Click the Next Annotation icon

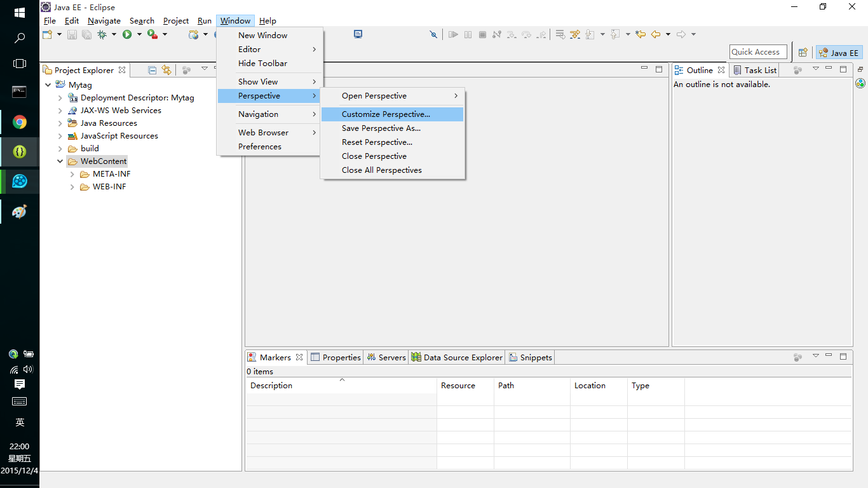pyautogui.click(x=590, y=34)
